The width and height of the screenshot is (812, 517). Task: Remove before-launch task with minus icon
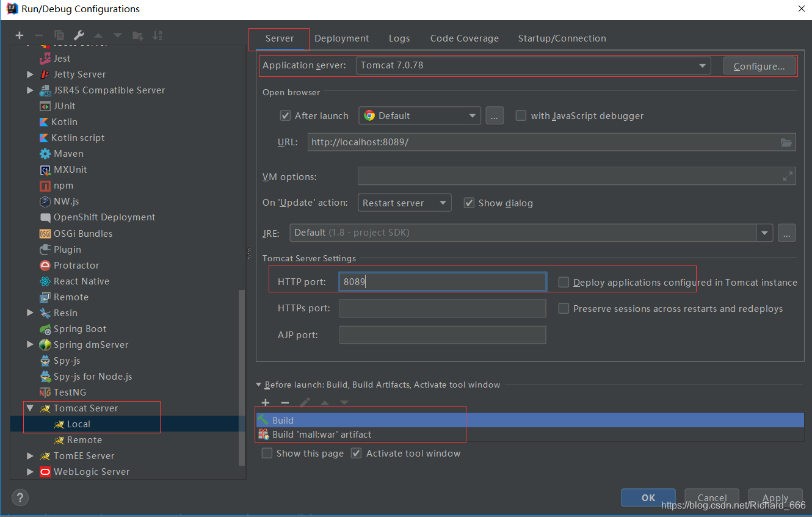coord(285,403)
